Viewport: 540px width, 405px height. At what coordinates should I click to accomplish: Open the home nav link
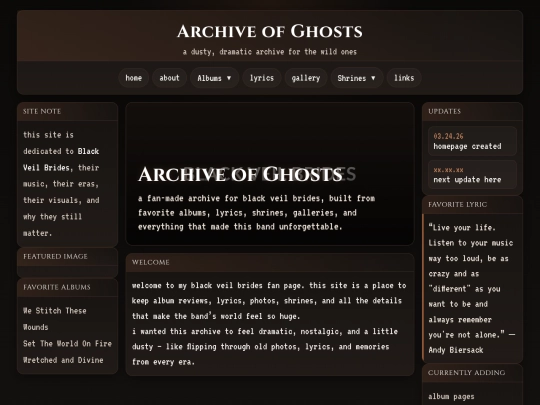[134, 78]
